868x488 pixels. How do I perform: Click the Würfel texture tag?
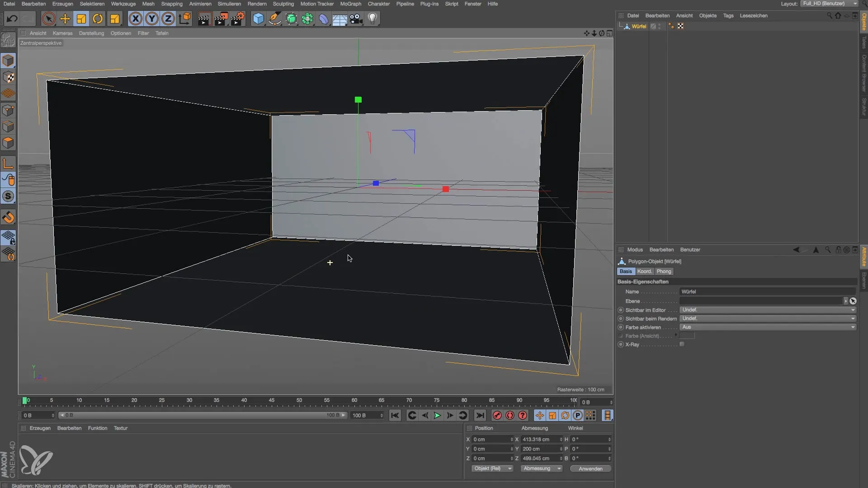(680, 26)
